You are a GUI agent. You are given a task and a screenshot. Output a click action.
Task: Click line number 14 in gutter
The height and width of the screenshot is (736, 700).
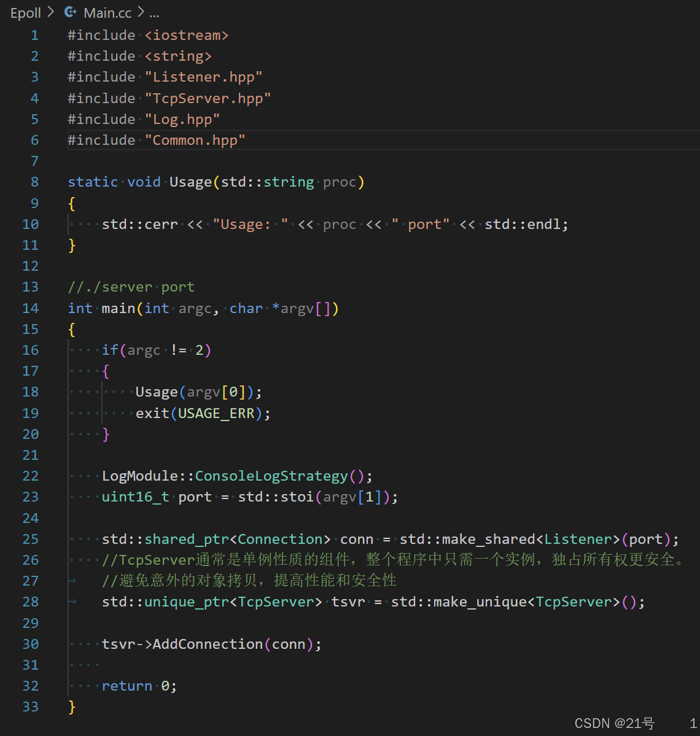pos(31,308)
